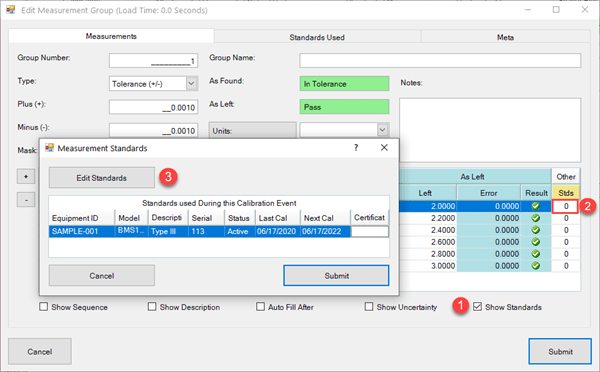Click the Serial column header

pos(206,218)
